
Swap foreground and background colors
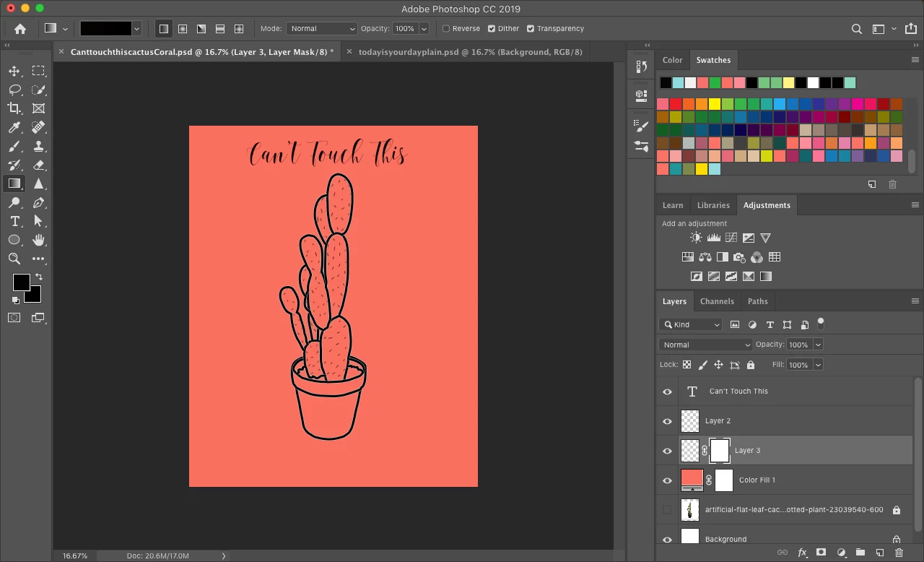[39, 277]
